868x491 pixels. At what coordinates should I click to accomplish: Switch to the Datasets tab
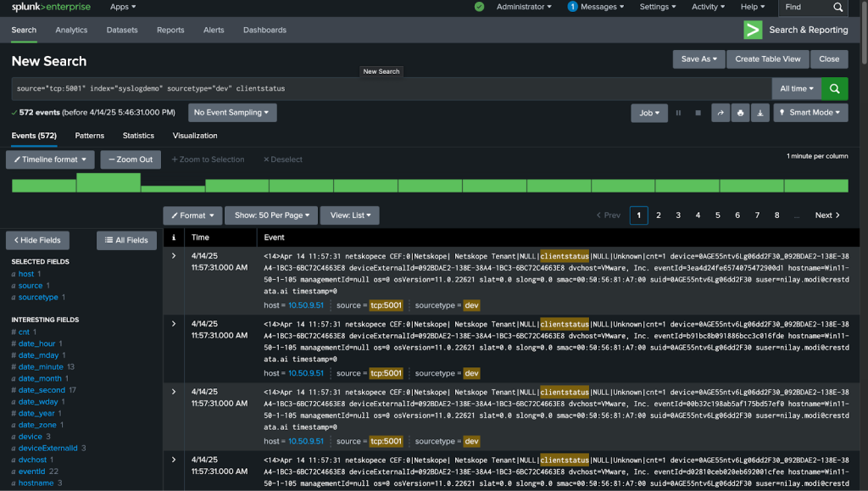point(122,30)
